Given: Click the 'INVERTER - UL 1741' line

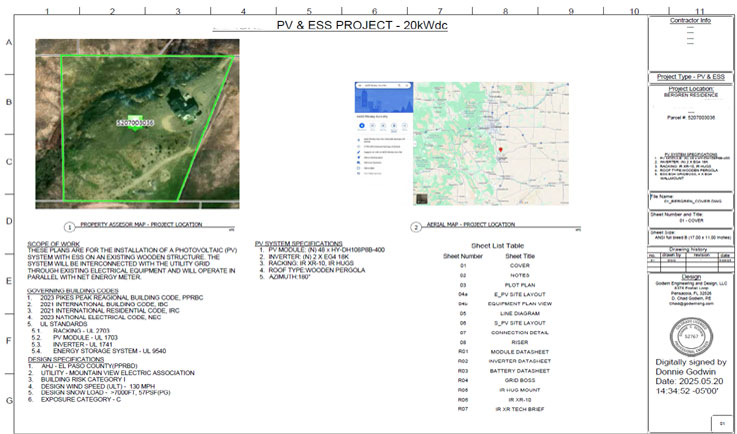Looking at the screenshot, I should (x=82, y=344).
